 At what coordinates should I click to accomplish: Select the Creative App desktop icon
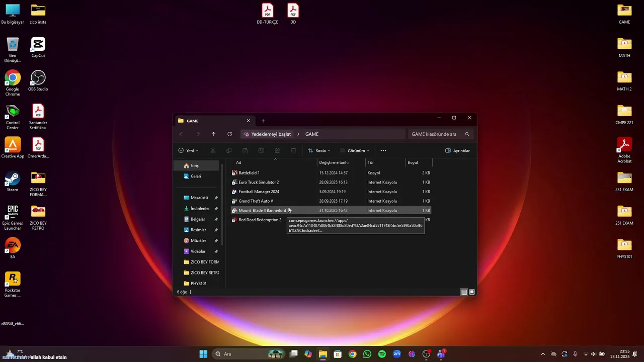[13, 148]
